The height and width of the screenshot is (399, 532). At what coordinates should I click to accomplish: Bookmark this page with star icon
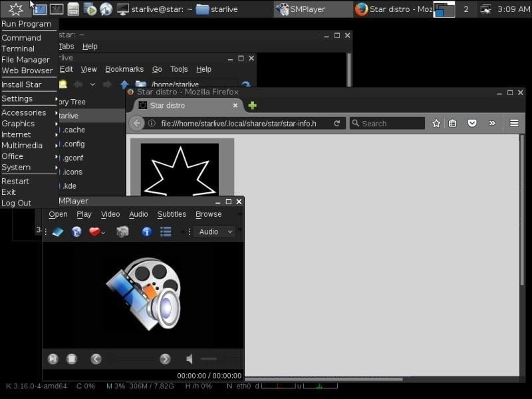[x=436, y=123]
